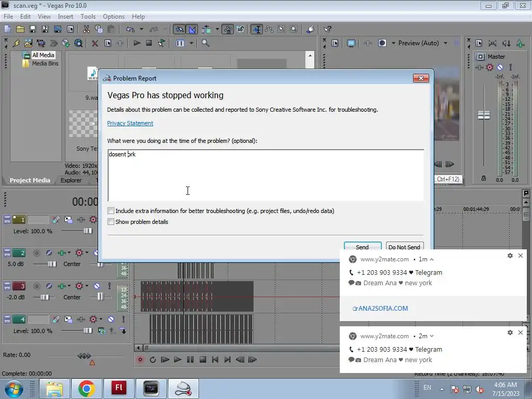The image size is (532, 399).
Task: Select the Normal Edit tool icon
Action: [x=257, y=29]
